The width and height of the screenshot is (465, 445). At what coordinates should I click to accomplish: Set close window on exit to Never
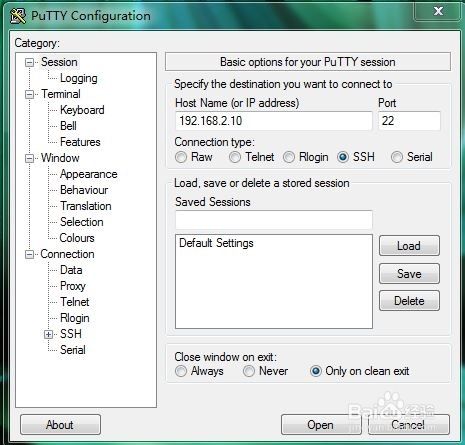click(x=249, y=371)
